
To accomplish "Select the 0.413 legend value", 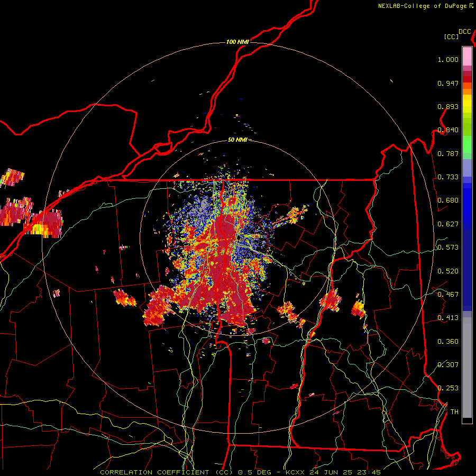I will 448,318.
